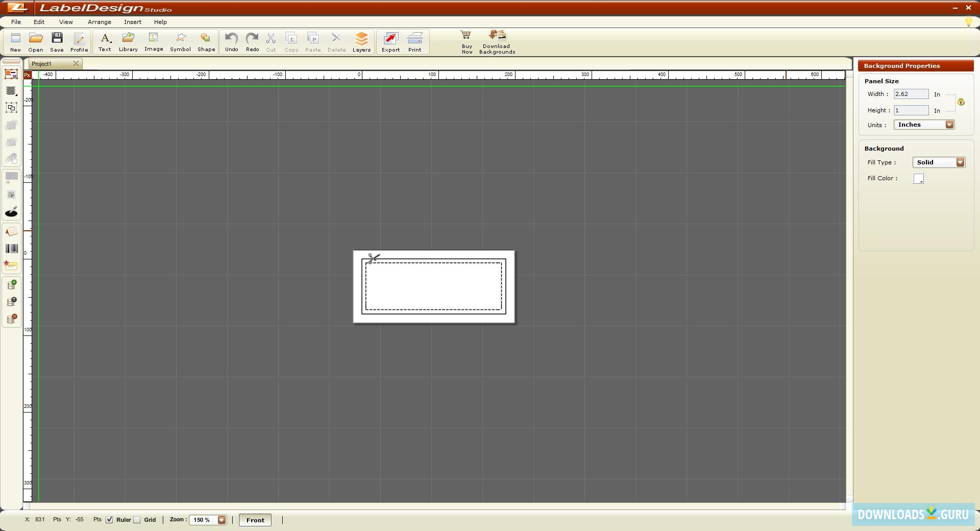Viewport: 980px width, 531px height.
Task: Toggle the Ruler checkbox
Action: [x=109, y=520]
